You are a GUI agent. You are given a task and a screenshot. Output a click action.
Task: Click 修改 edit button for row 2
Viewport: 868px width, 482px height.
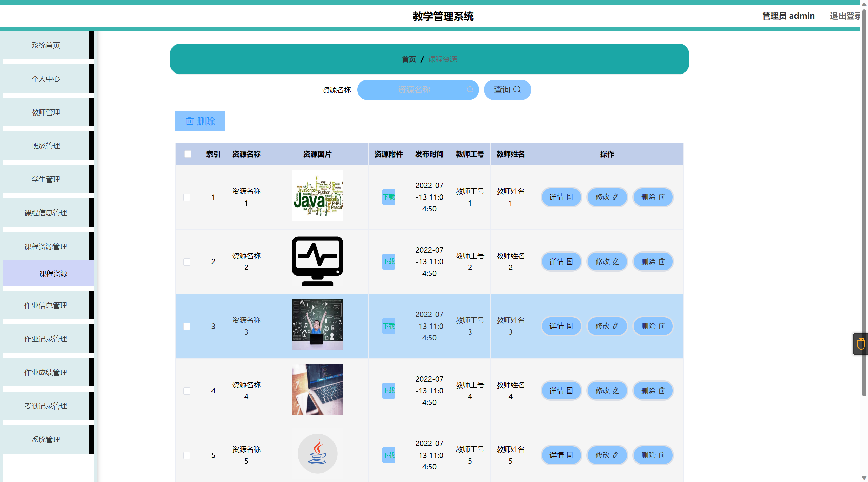(607, 261)
